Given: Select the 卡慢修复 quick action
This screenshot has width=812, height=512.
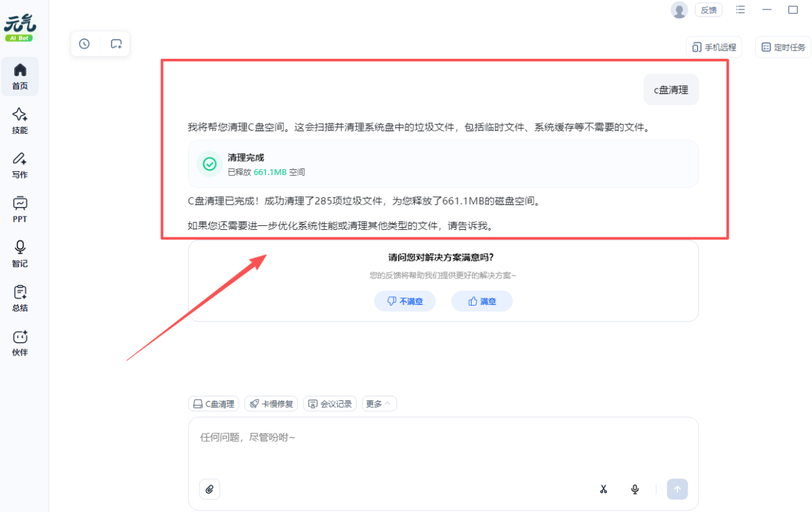Looking at the screenshot, I should [271, 404].
